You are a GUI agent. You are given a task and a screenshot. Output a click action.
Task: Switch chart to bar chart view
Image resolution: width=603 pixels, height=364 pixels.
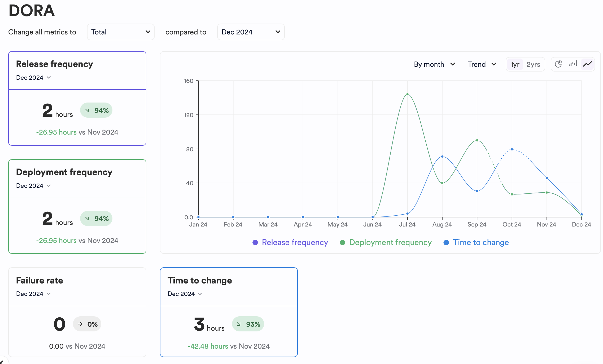573,64
